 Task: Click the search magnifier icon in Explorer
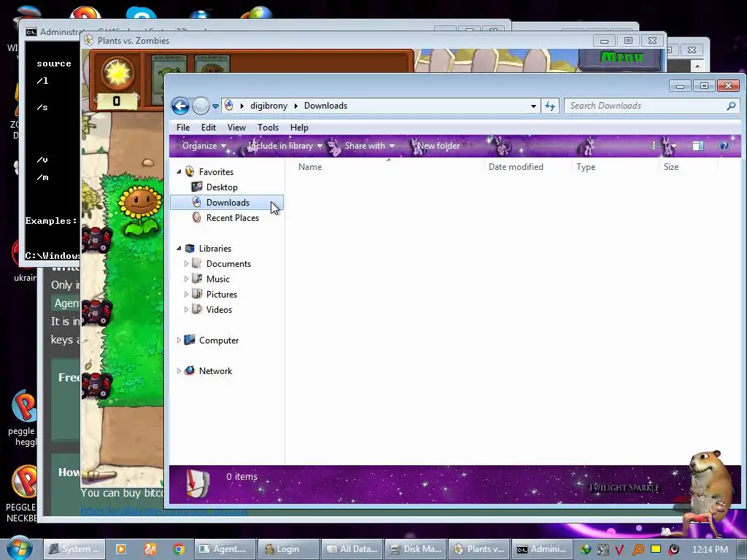[731, 106]
